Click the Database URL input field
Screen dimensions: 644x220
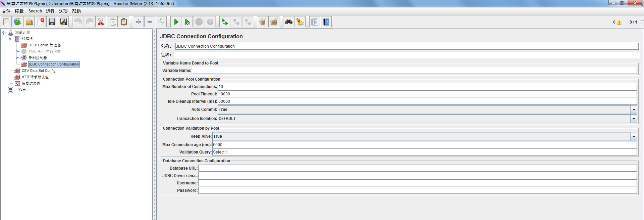(418, 168)
